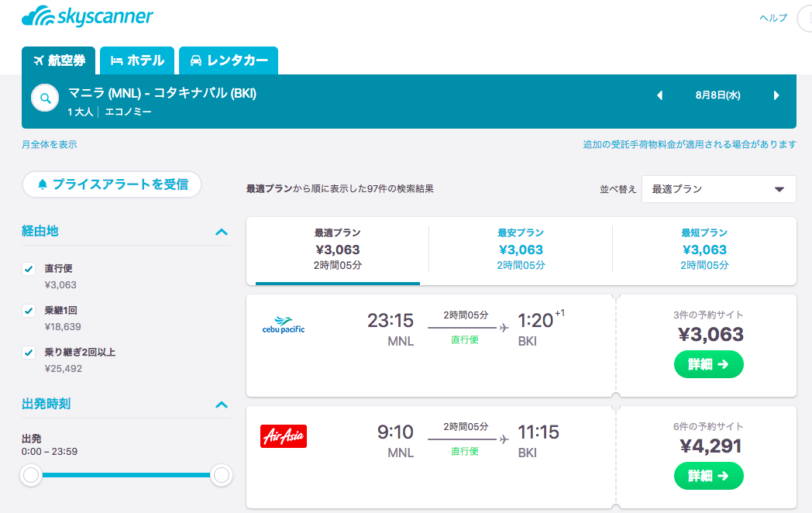The height and width of the screenshot is (513, 812).
Task: Click the car icon on レンタカー tab
Action: pos(196,60)
